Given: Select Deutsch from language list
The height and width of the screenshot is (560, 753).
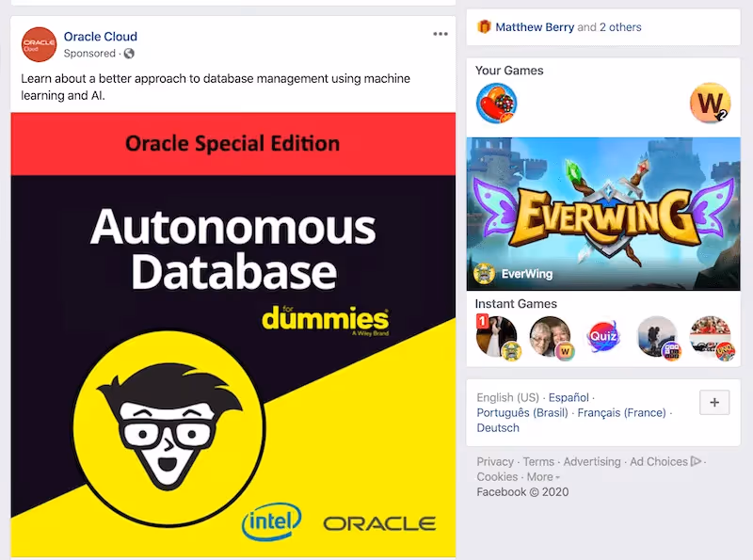Looking at the screenshot, I should [497, 427].
